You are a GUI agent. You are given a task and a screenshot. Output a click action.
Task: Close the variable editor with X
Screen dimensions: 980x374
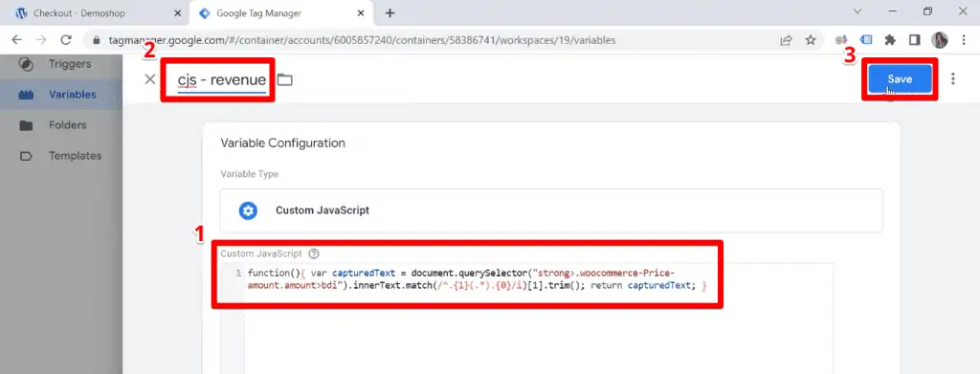click(x=150, y=79)
